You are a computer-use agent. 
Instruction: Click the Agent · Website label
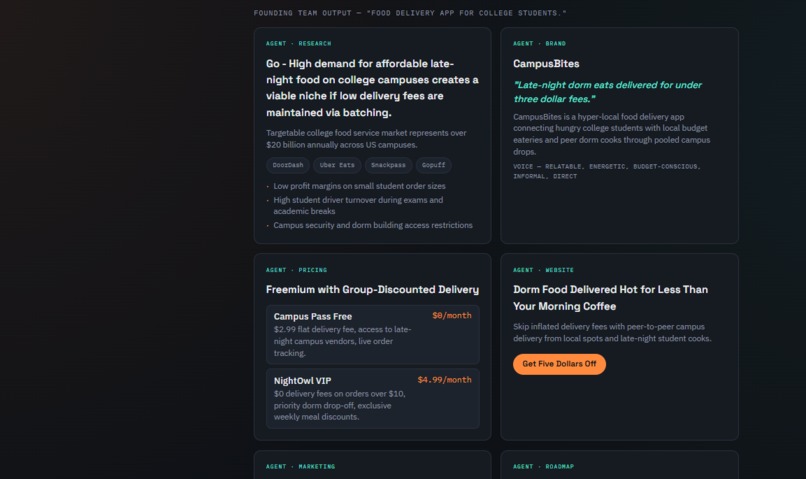pyautogui.click(x=543, y=270)
